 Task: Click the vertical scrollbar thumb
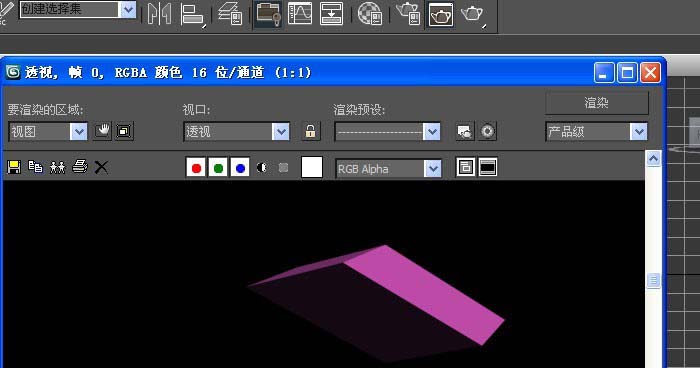coord(654,280)
